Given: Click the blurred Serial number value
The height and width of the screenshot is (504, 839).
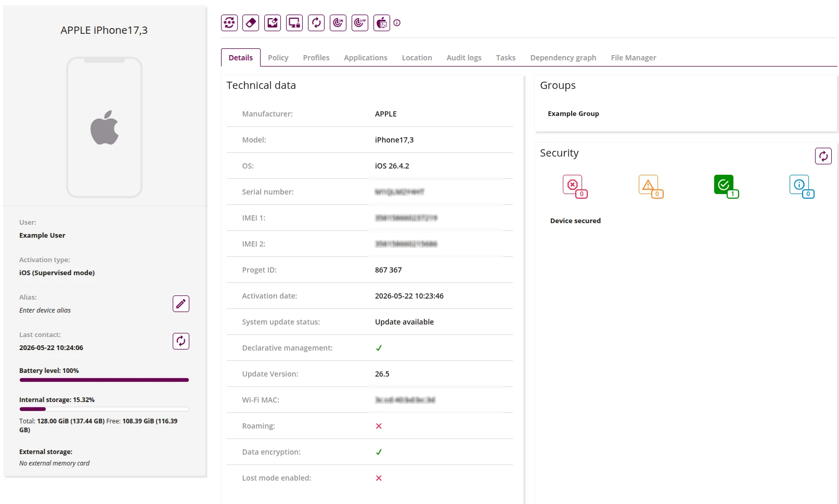Looking at the screenshot, I should point(399,192).
